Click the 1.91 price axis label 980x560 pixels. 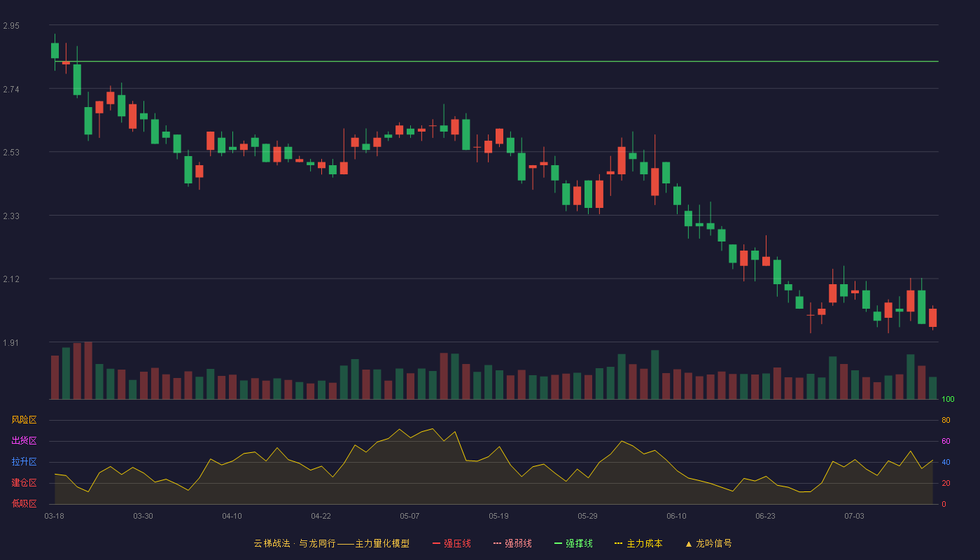11,342
